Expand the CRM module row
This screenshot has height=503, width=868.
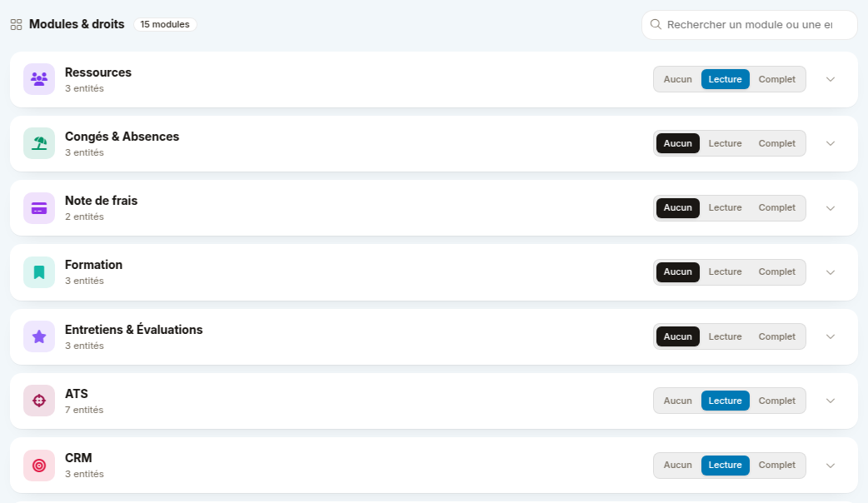coord(831,466)
